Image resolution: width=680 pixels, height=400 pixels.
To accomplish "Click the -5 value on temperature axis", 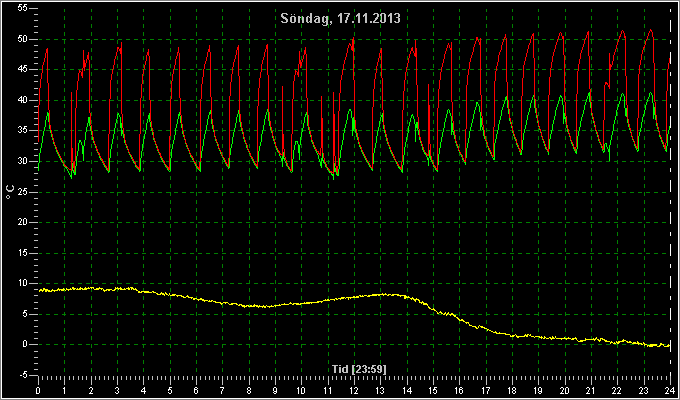I will coord(22,374).
